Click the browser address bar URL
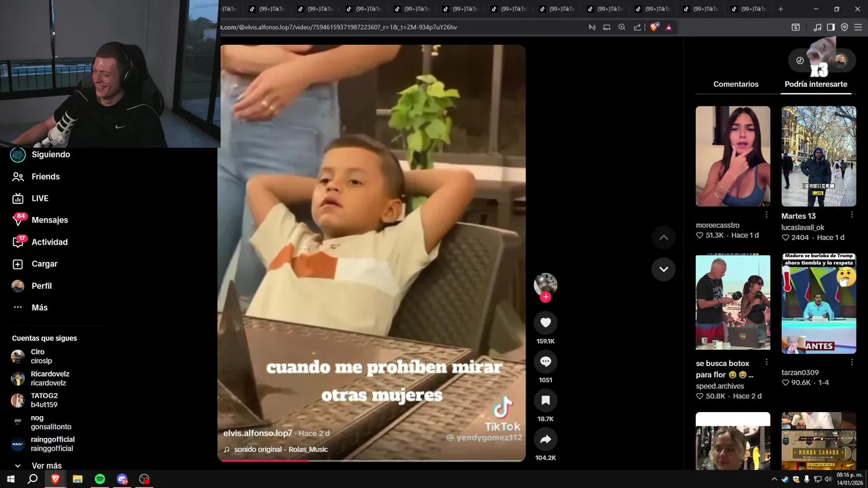Viewport: 868px width, 488px height. click(339, 27)
